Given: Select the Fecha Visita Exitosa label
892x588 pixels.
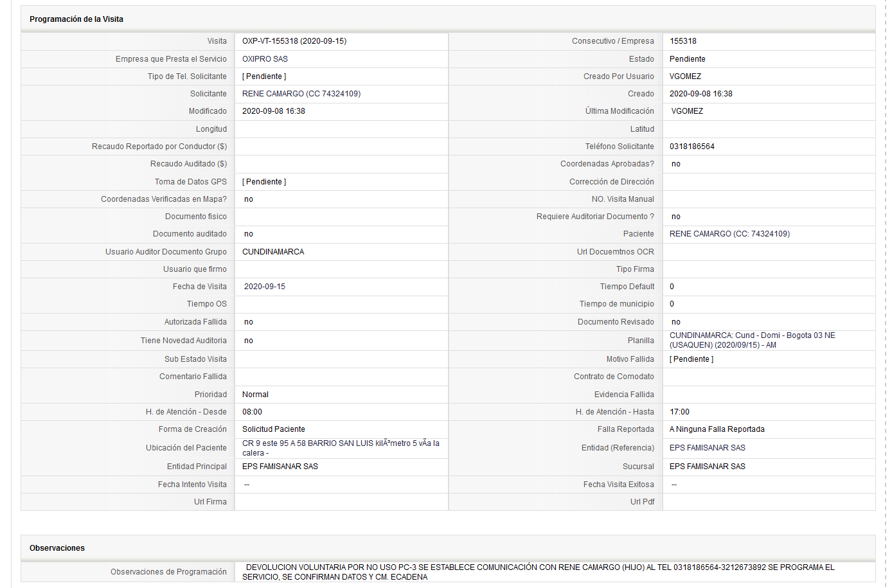Looking at the screenshot, I should click(x=619, y=485).
